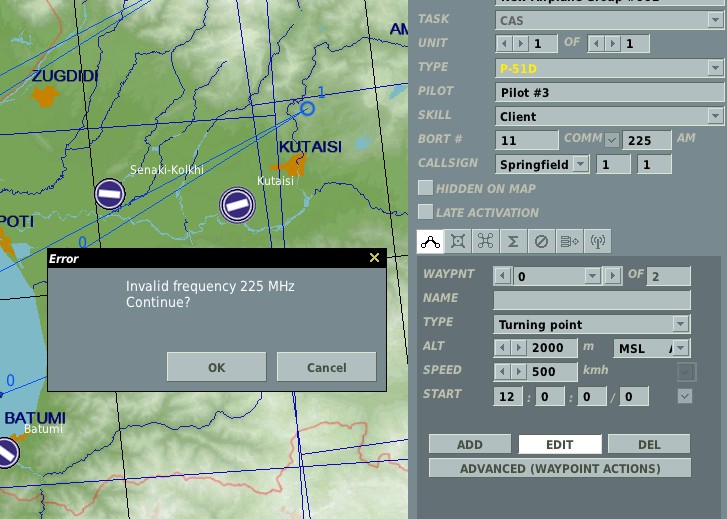Toggle the SPEED lock checkbox
727x519 pixels.
[x=685, y=372]
